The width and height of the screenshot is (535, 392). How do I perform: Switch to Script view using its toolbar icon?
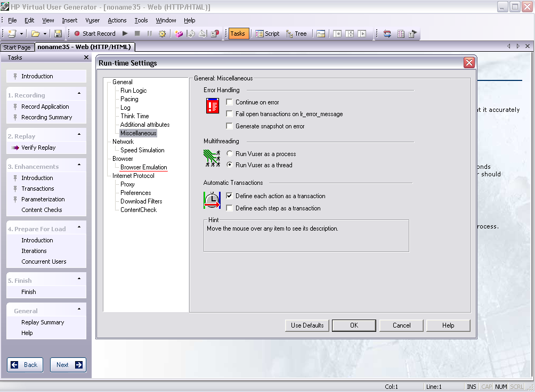(x=267, y=34)
